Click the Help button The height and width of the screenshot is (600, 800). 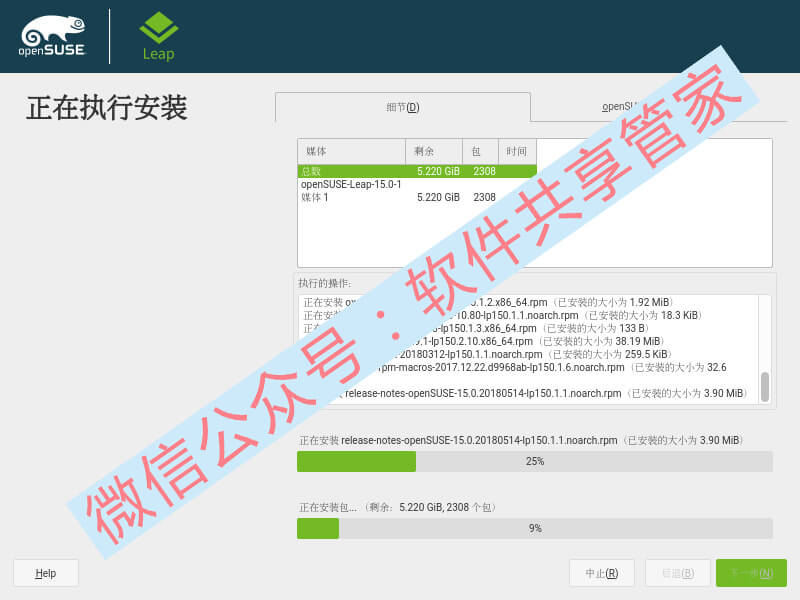pyautogui.click(x=46, y=573)
